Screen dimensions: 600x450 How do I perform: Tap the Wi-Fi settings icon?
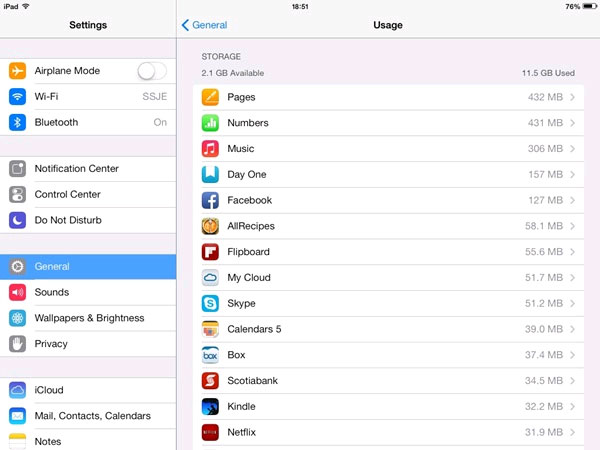pos(17,96)
